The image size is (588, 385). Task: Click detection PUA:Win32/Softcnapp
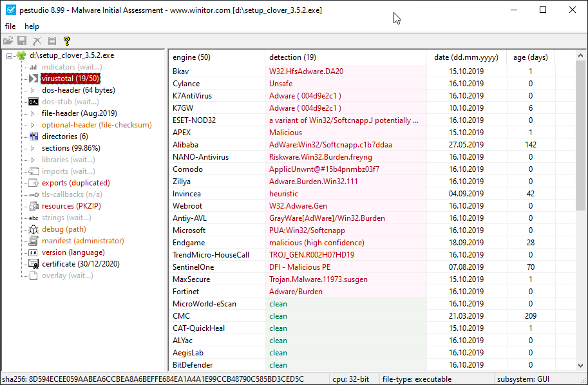(x=307, y=230)
